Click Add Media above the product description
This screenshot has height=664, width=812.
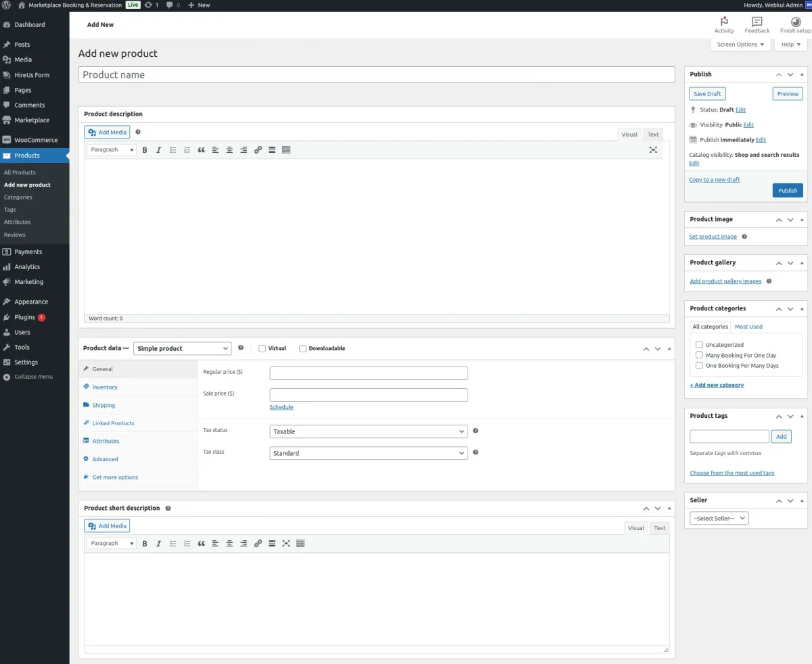click(x=107, y=132)
